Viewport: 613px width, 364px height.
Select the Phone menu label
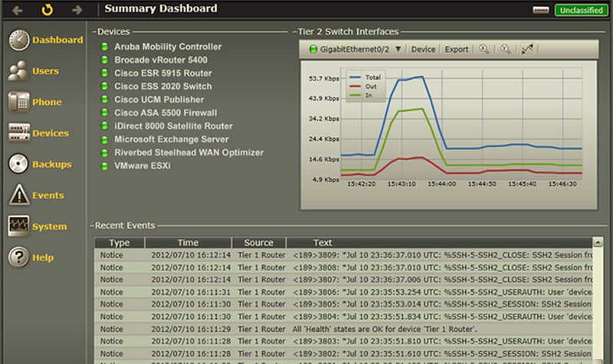(x=47, y=102)
